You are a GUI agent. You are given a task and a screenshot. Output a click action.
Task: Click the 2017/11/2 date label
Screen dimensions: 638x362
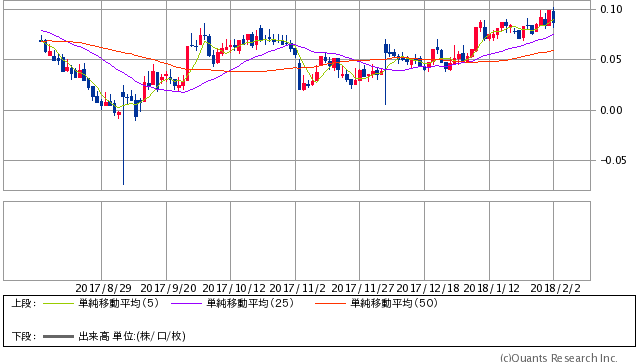pyautogui.click(x=297, y=288)
